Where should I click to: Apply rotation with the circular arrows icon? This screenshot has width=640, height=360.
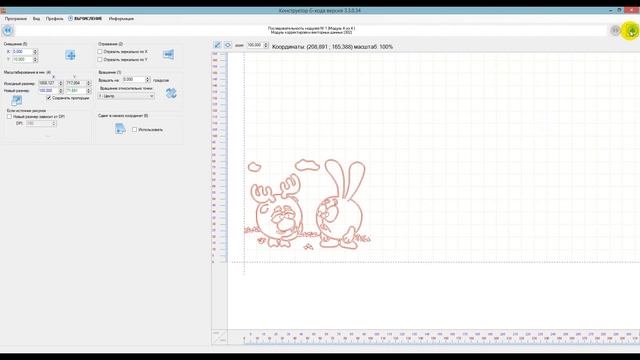(x=171, y=93)
